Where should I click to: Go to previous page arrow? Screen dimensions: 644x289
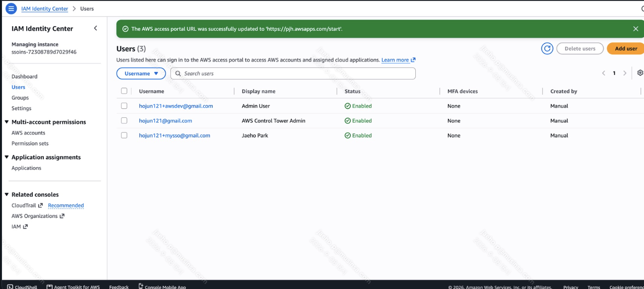(604, 73)
